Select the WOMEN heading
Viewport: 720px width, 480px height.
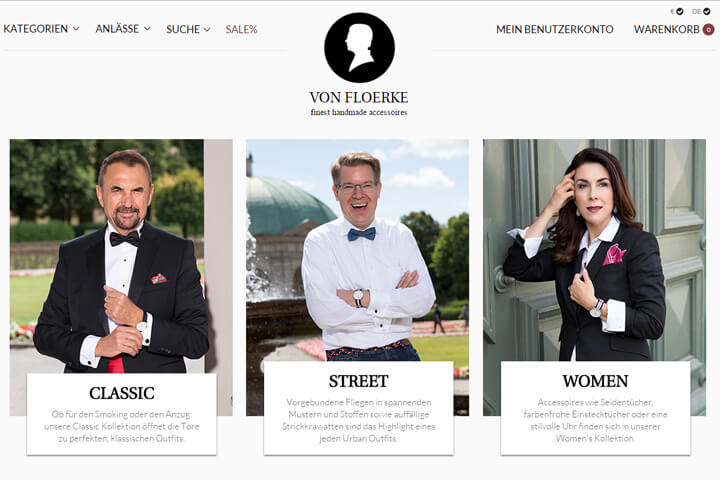(x=596, y=381)
